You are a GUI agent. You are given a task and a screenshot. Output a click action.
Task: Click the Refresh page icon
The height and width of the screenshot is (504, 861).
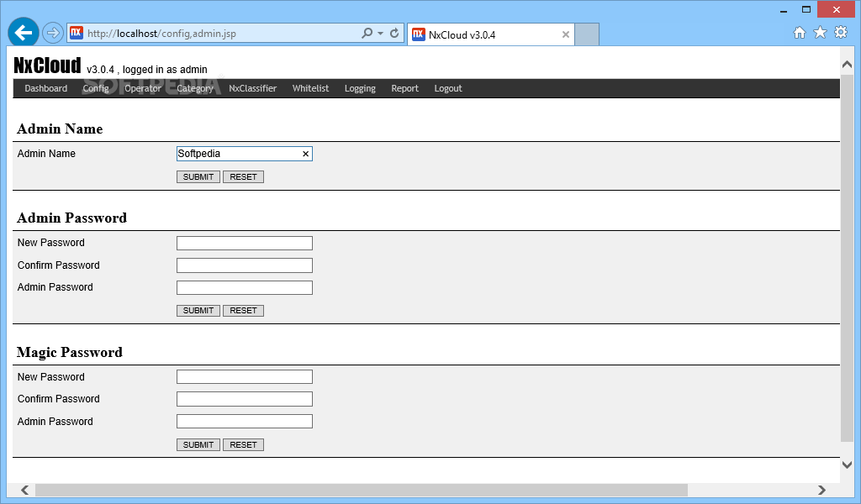[394, 33]
